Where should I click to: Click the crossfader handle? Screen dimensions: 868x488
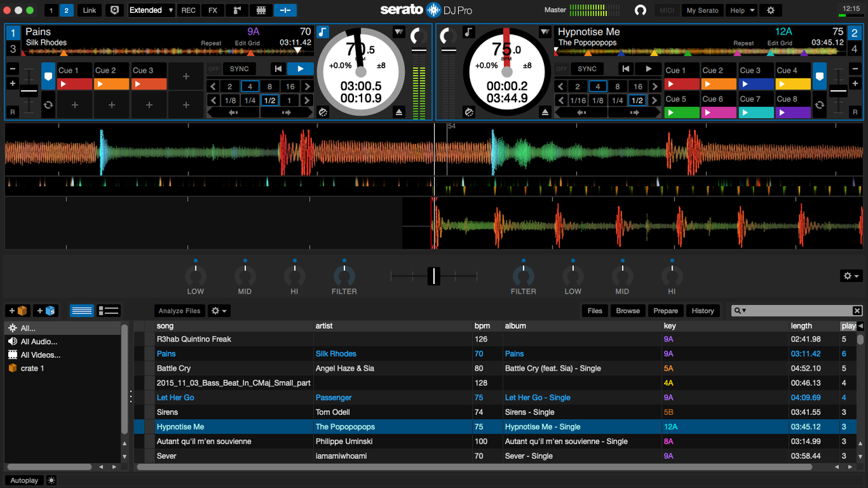(x=434, y=276)
